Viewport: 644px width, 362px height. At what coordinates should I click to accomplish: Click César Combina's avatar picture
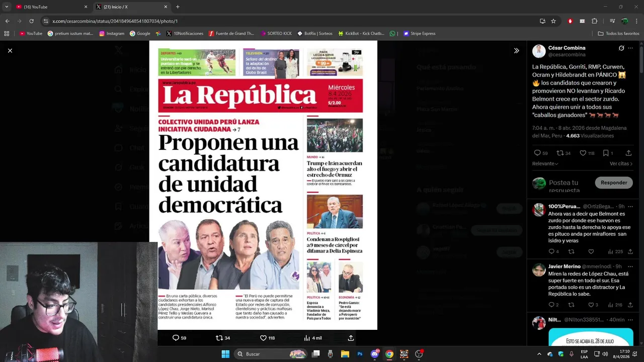coord(539,51)
